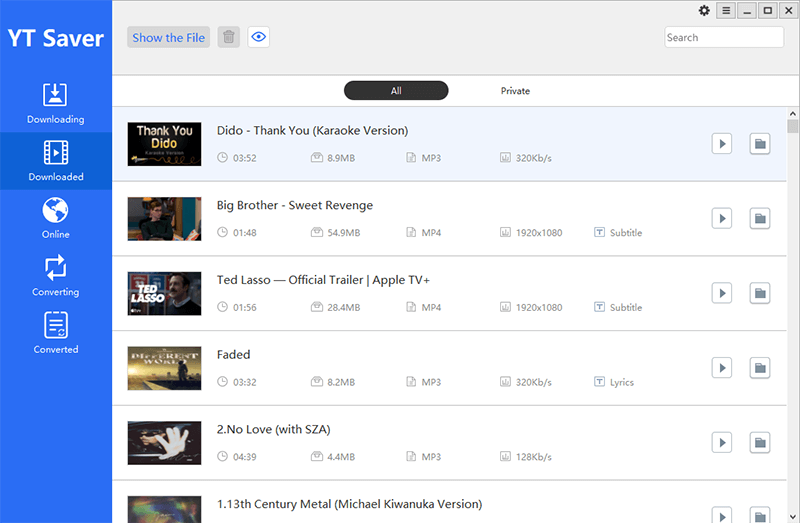This screenshot has height=523, width=800.
Task: Select the Big Brother video thumbnail
Action: pos(164,219)
